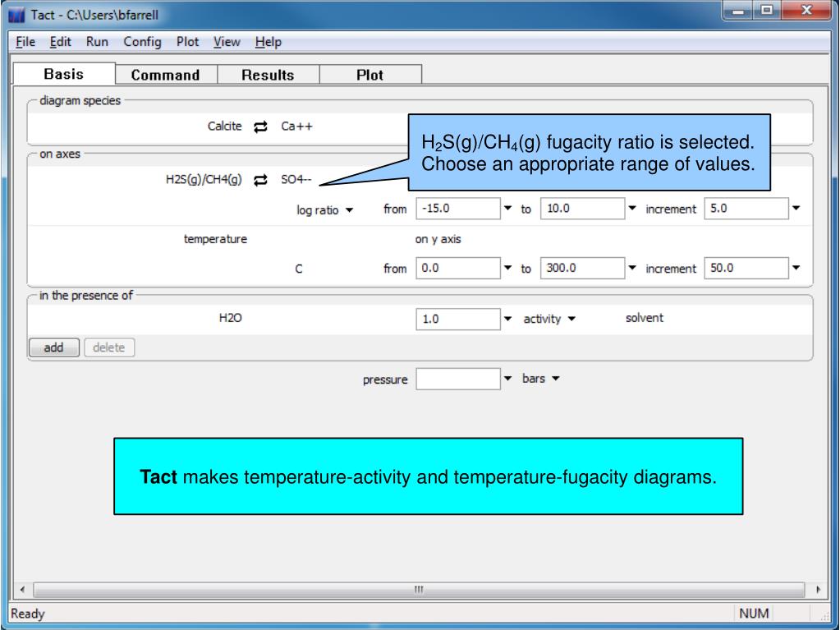Switch to the Command tab
The image size is (840, 630).
166,75
